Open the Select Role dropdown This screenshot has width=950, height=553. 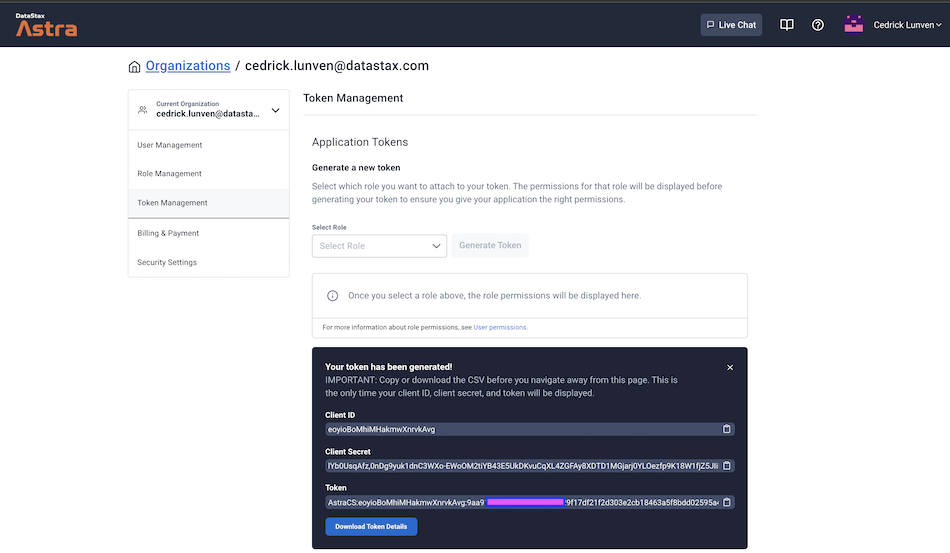click(x=379, y=246)
